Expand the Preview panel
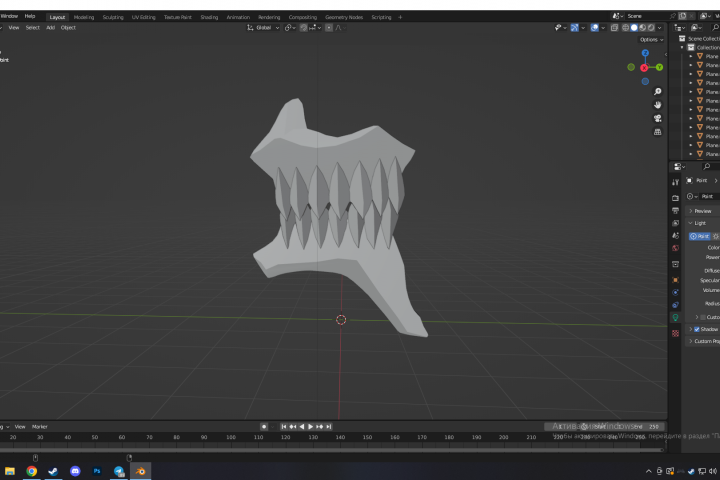 [x=703, y=211]
